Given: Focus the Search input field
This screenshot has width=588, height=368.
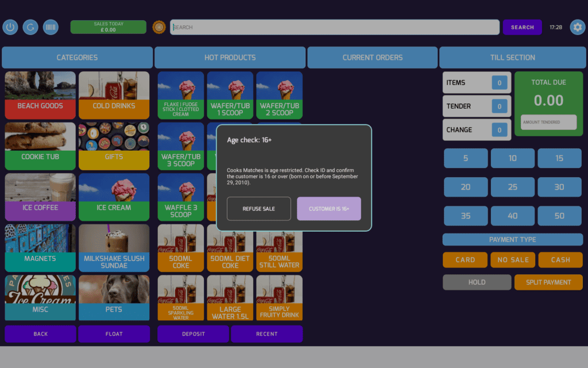Looking at the screenshot, I should point(335,27).
